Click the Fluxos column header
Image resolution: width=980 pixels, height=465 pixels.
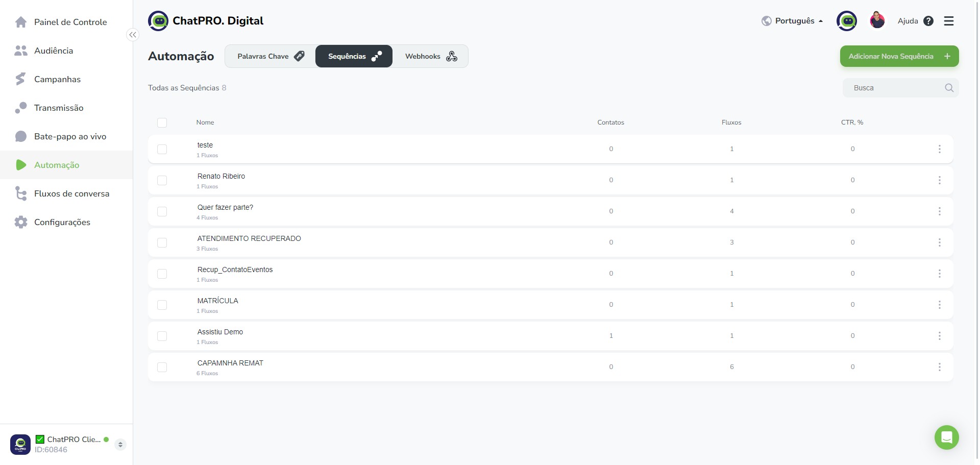731,123
